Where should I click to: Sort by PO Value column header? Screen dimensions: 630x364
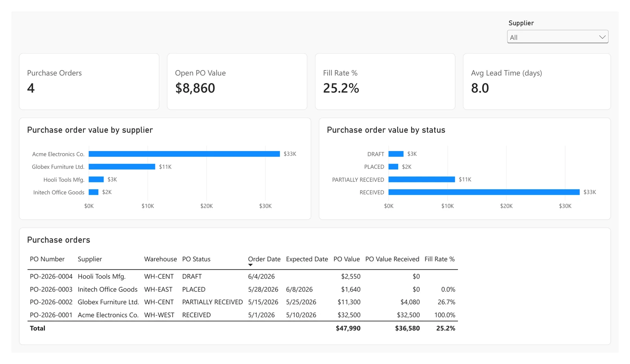(x=346, y=259)
